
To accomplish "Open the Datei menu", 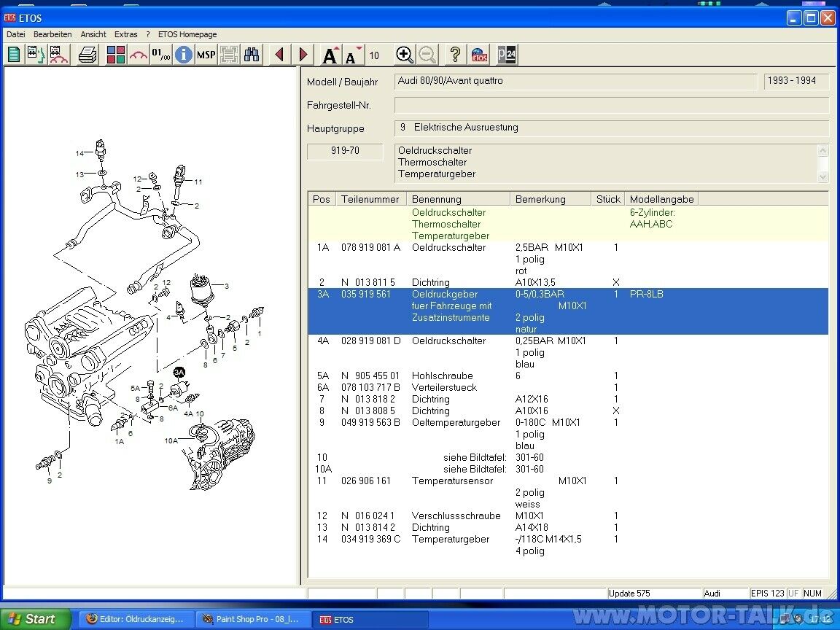I will pos(15,34).
